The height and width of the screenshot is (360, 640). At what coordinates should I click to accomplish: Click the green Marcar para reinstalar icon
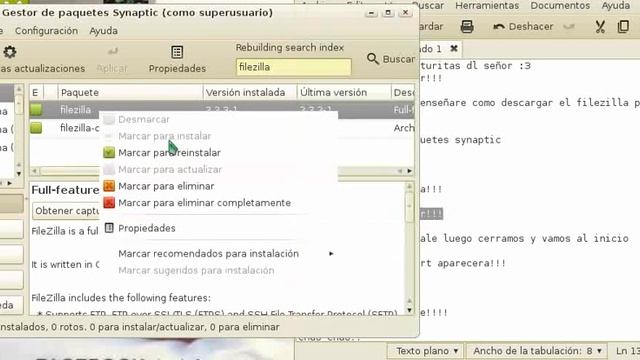pos(109,153)
